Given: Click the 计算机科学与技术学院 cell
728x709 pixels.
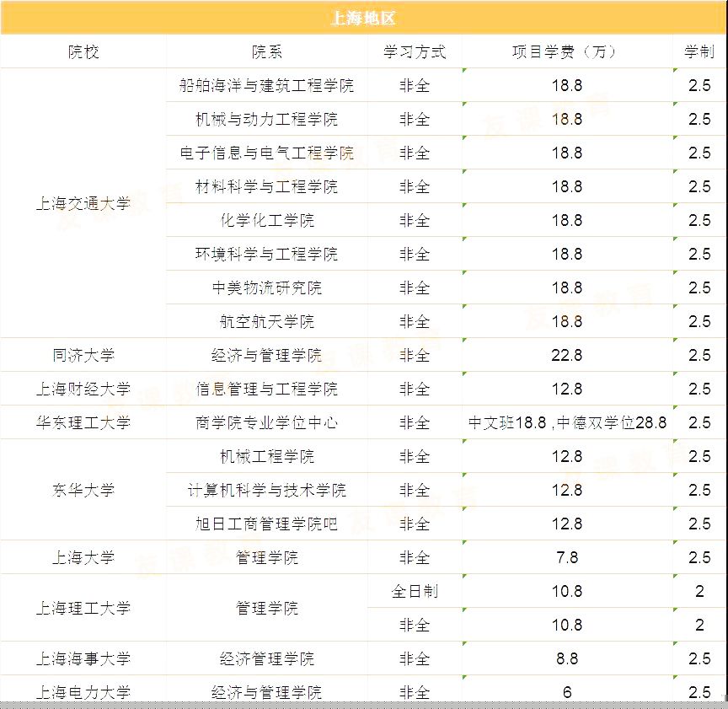Looking at the screenshot, I should pos(267,491).
